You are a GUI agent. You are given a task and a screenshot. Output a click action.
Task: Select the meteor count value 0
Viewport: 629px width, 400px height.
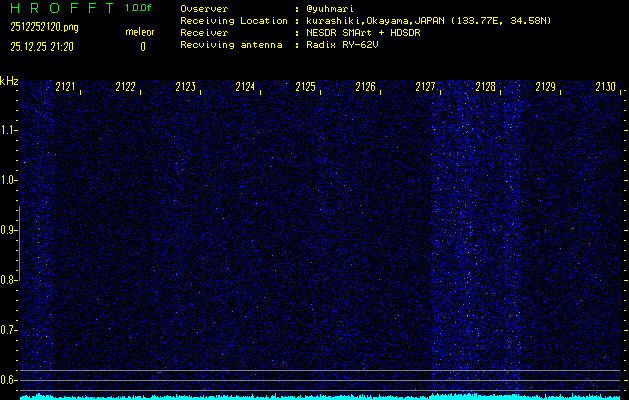tap(142, 46)
